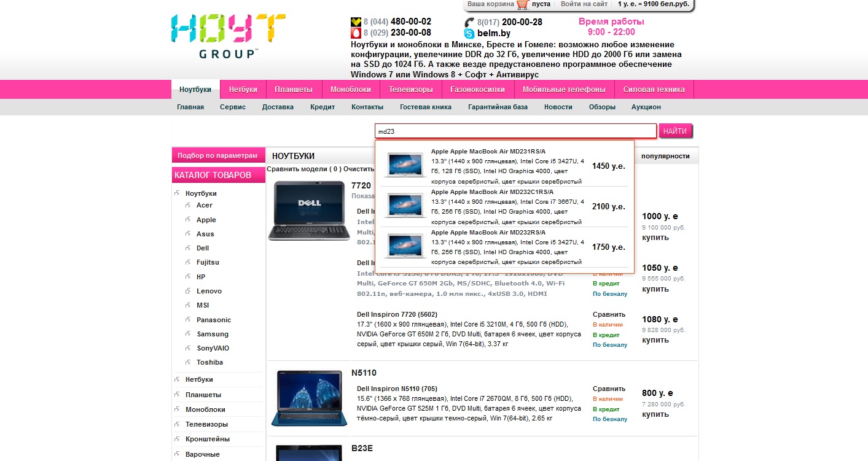Click the НАЙТИ search button
The image size is (868, 461).
(x=675, y=131)
